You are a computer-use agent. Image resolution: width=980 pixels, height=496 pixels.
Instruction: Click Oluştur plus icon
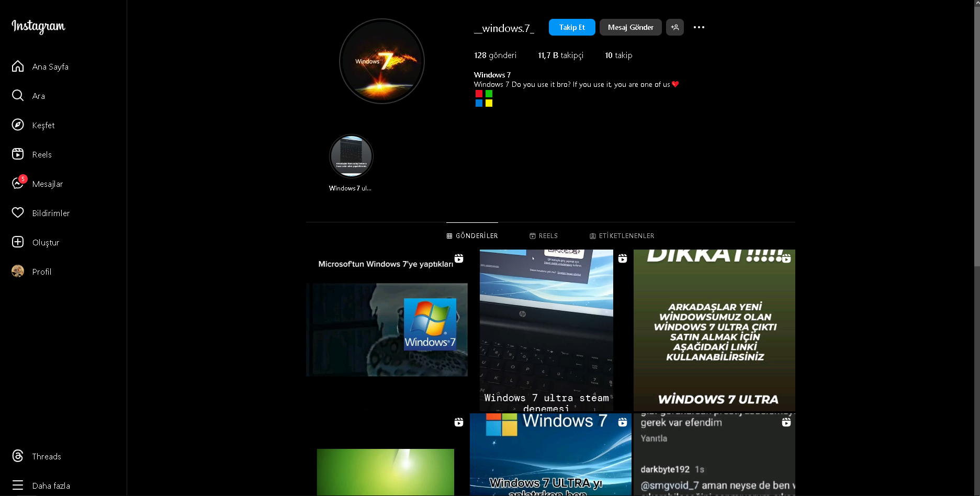click(x=18, y=242)
